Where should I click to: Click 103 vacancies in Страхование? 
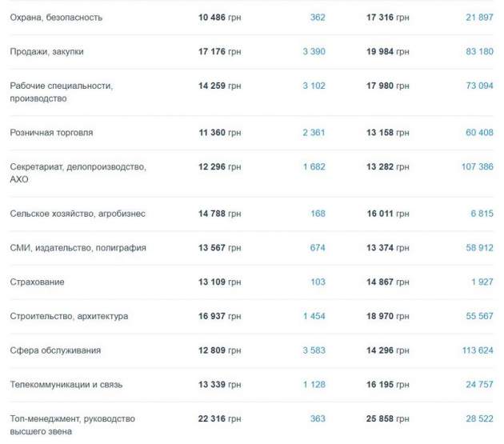point(318,282)
